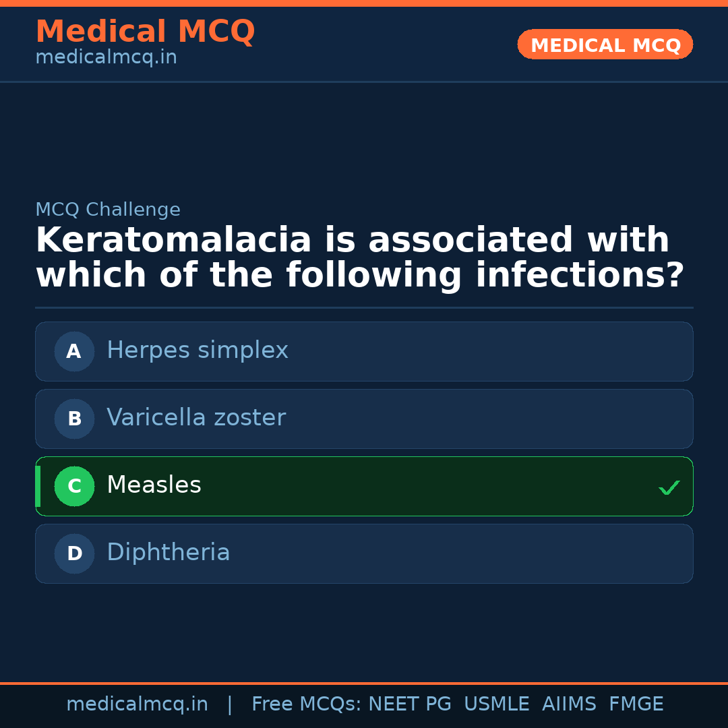The image size is (728, 728).
Task: Select the "Herpes simplex" answer text
Action: (198, 351)
